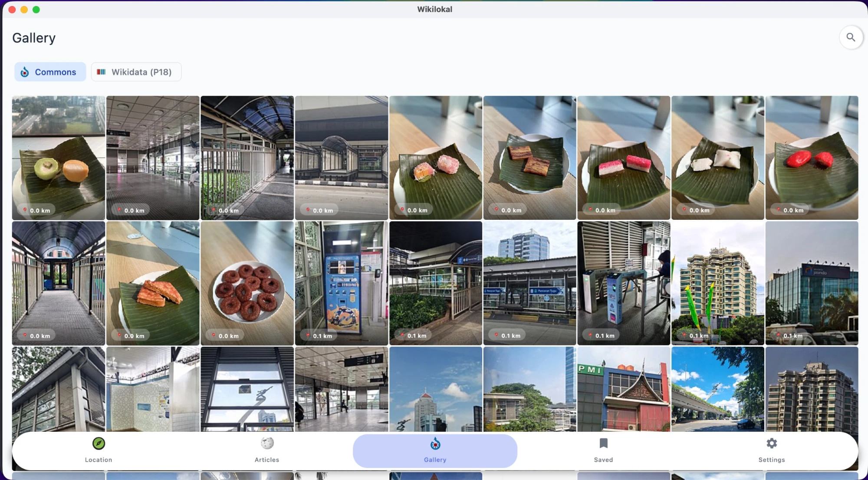Click the bookmark Saved icon

point(603,444)
